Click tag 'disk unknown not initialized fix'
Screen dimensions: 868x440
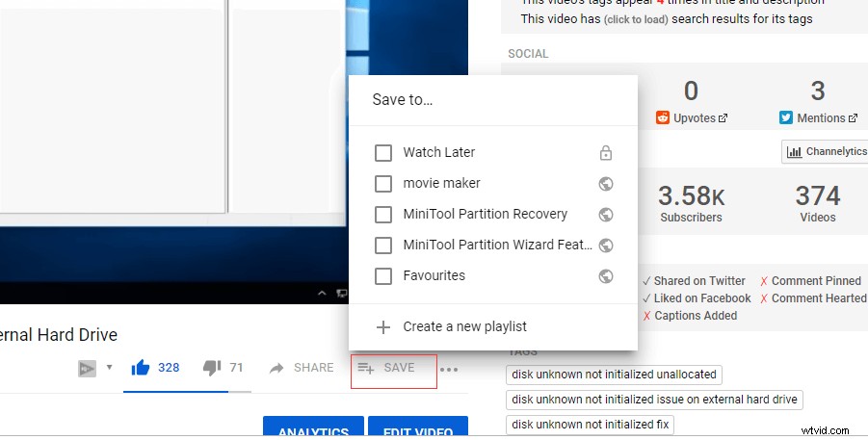point(591,425)
